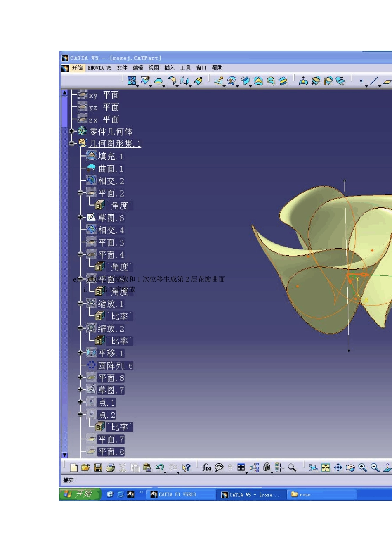This screenshot has height=555, width=392.
Task: Expand the 平面.6 tree node
Action: click(80, 377)
